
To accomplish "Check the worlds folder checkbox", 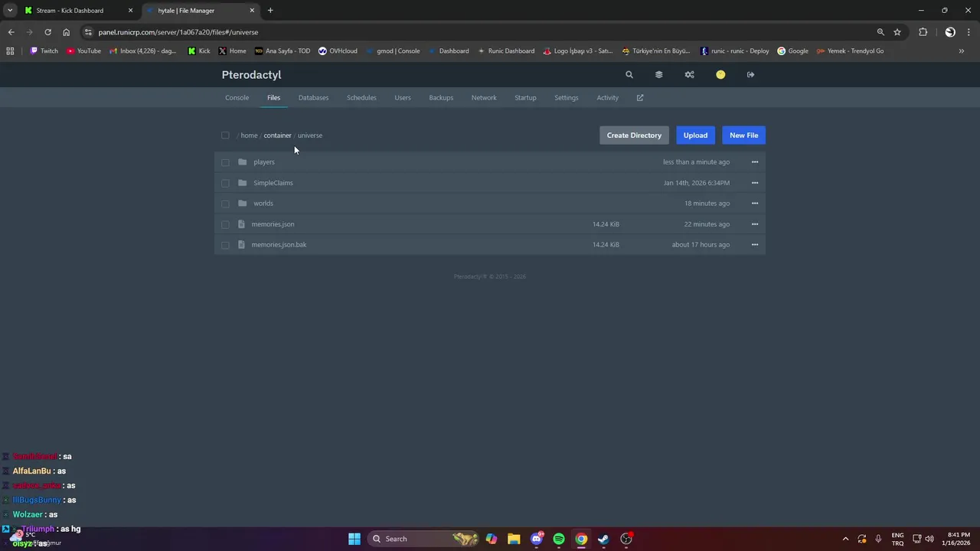I will coord(225,204).
